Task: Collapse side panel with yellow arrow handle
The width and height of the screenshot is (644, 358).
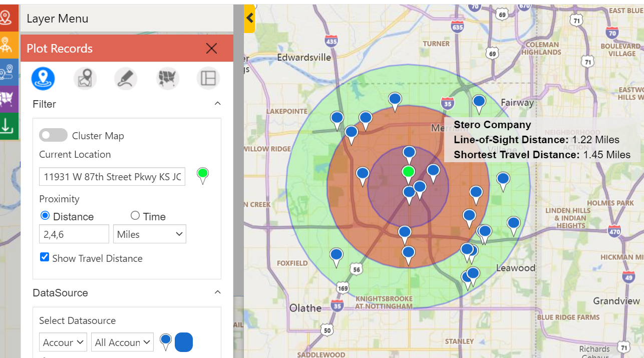Action: (249, 19)
